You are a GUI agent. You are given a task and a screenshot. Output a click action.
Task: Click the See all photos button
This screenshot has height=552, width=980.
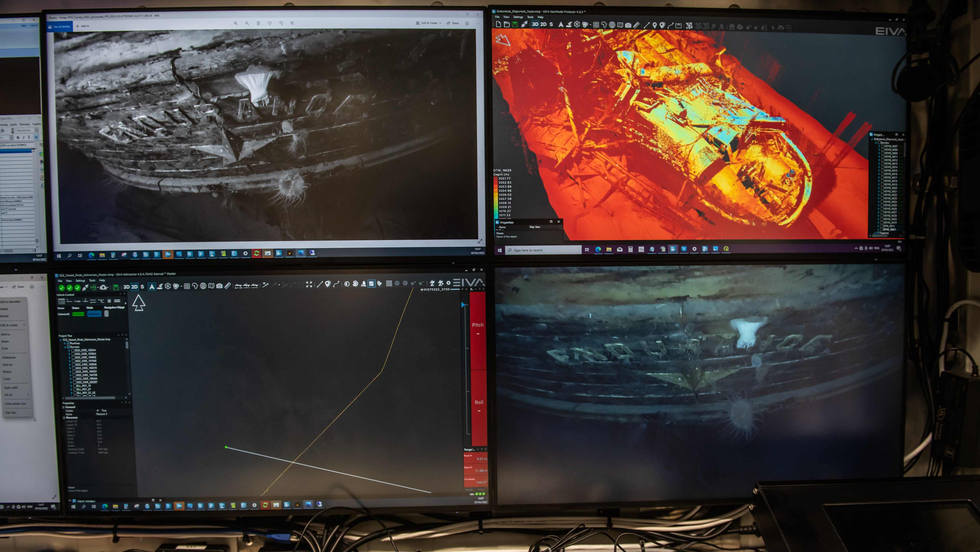(x=59, y=27)
